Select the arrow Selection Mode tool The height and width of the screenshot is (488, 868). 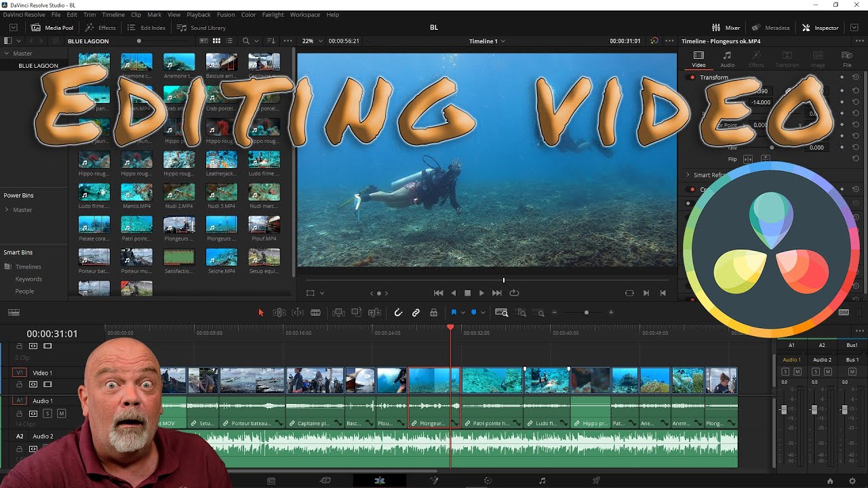click(x=261, y=312)
